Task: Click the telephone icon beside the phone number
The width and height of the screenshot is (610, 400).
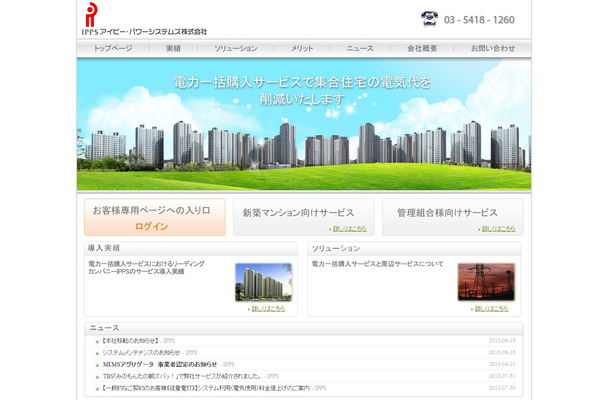Action: tap(429, 19)
